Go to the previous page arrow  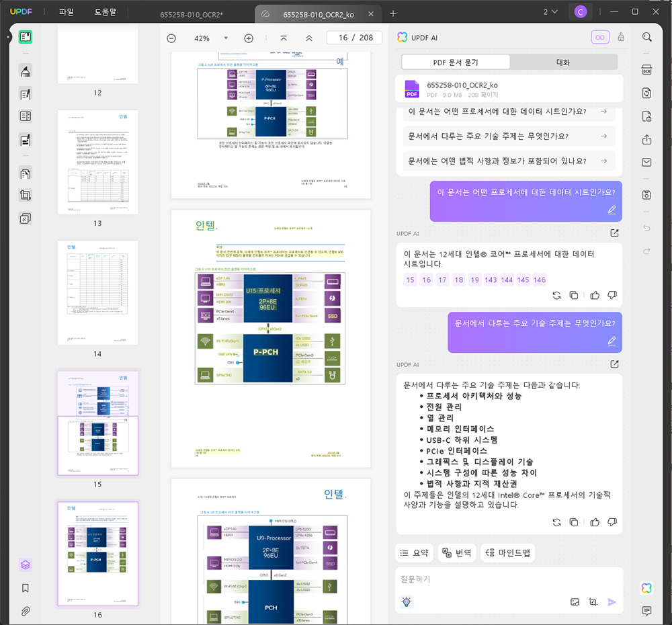[x=309, y=38]
